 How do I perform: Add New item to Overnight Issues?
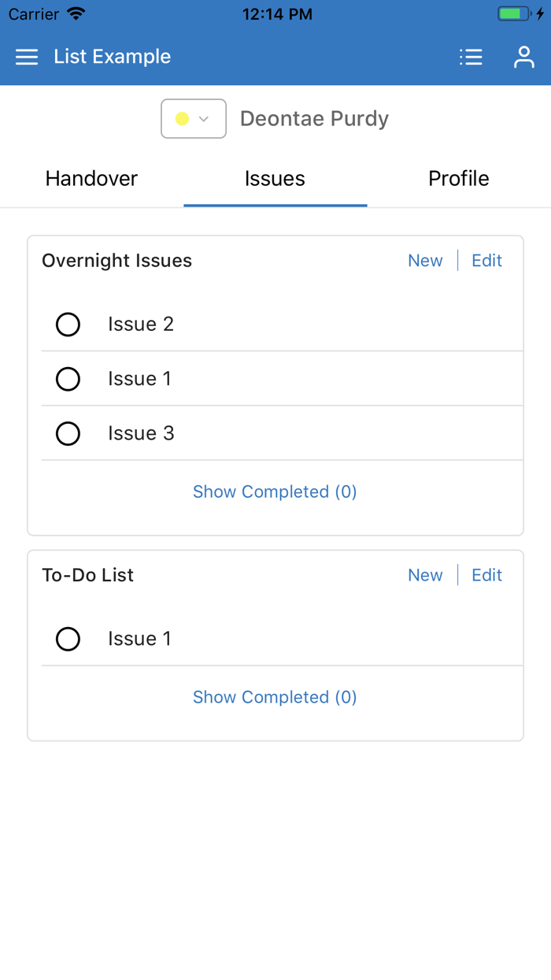pos(425,261)
